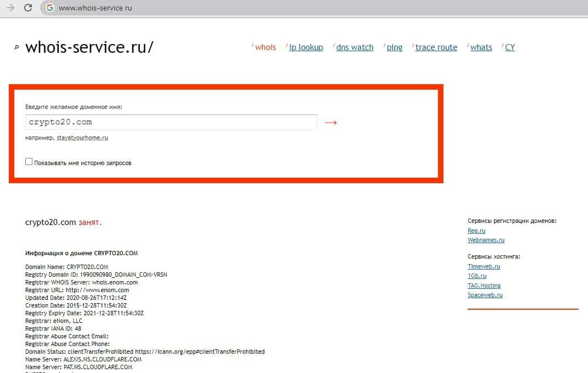Click Creation Date 2015-12-28 line
588x373 pixels.
click(76, 305)
